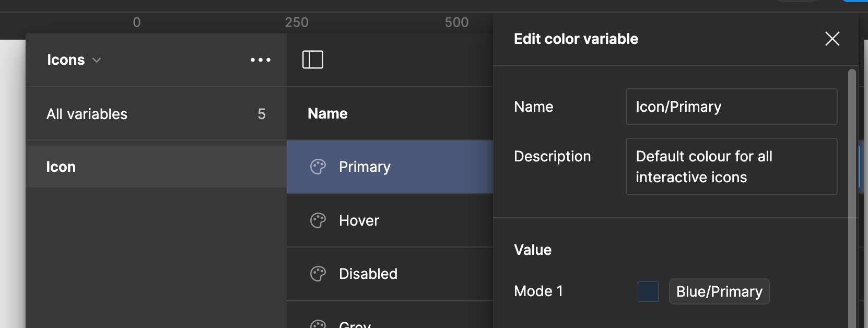The image size is (868, 328).
Task: Select the Hover variable name
Action: pyautogui.click(x=359, y=220)
